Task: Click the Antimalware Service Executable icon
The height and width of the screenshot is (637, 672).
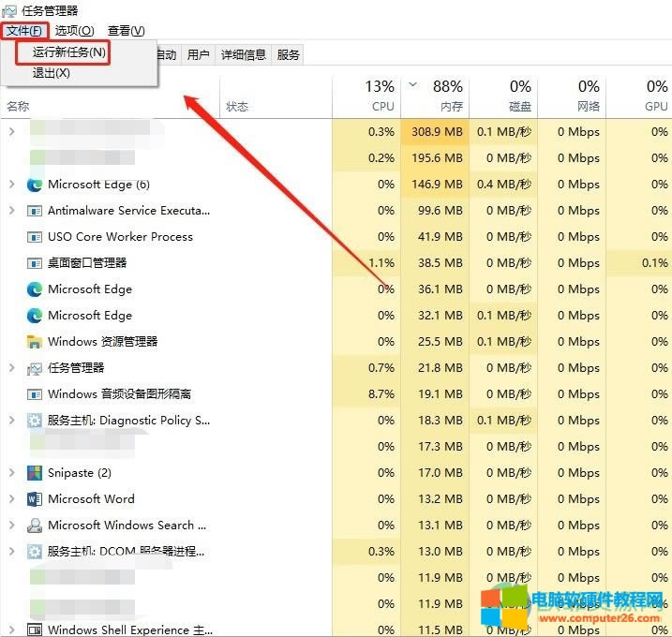Action: pos(35,211)
